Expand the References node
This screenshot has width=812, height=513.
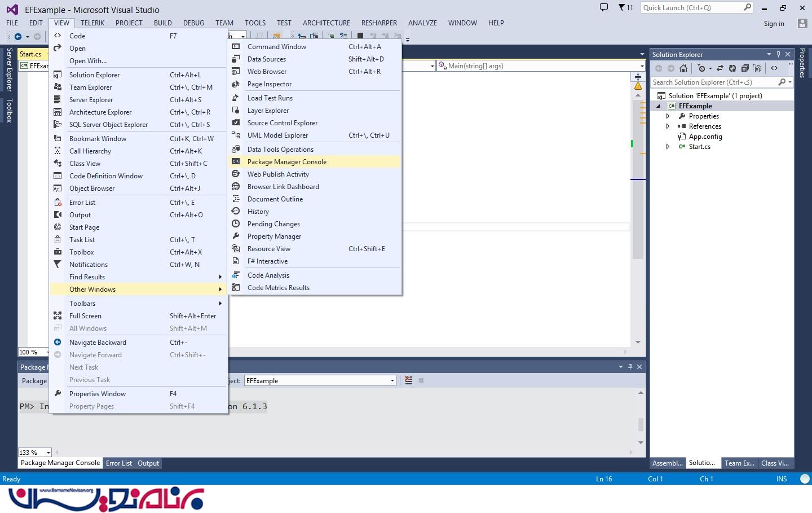[668, 126]
